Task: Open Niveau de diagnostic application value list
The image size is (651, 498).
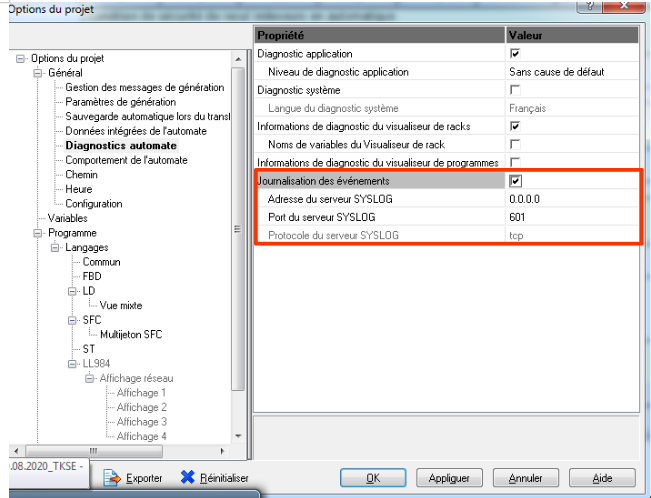Action: pos(571,72)
